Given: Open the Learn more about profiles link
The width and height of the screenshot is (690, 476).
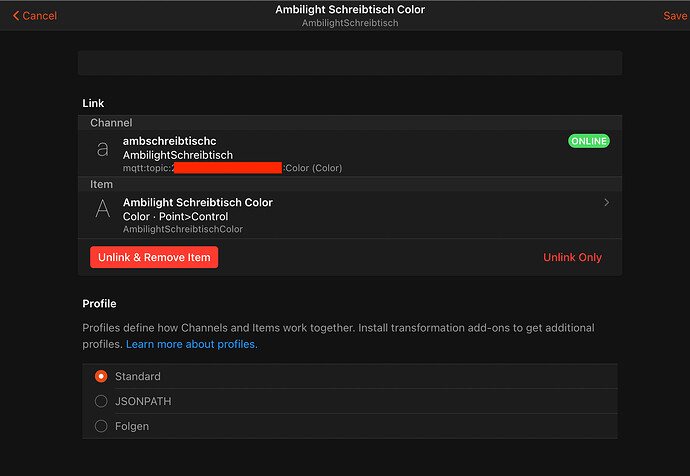Looking at the screenshot, I should point(191,344).
